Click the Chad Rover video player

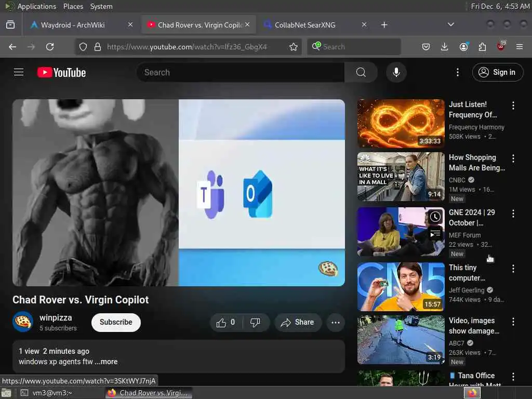click(179, 192)
